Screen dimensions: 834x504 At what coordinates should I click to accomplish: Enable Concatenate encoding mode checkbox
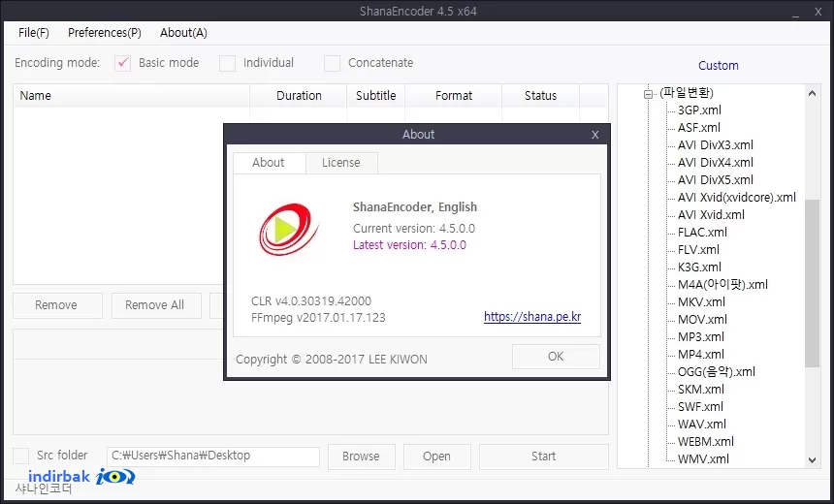click(x=332, y=63)
